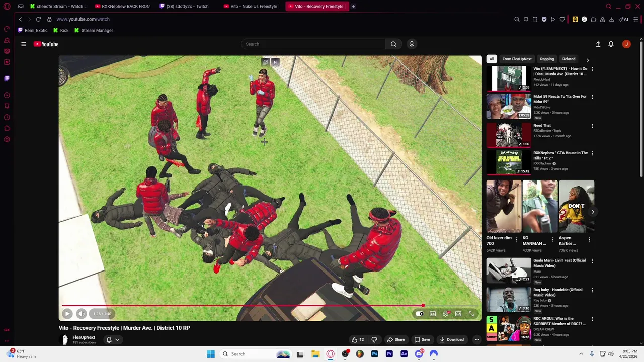Play the paused YouTube video
Viewport: 644px width, 362px height.
pos(67,314)
